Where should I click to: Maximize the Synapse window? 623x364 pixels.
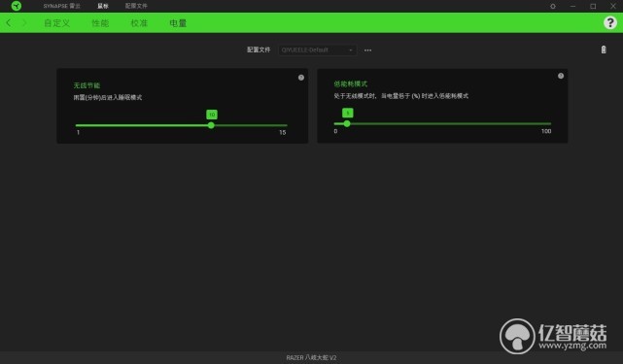pyautogui.click(x=593, y=6)
